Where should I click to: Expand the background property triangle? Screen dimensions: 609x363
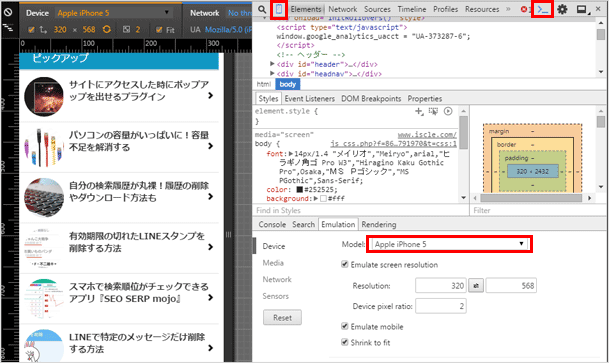[316, 198]
